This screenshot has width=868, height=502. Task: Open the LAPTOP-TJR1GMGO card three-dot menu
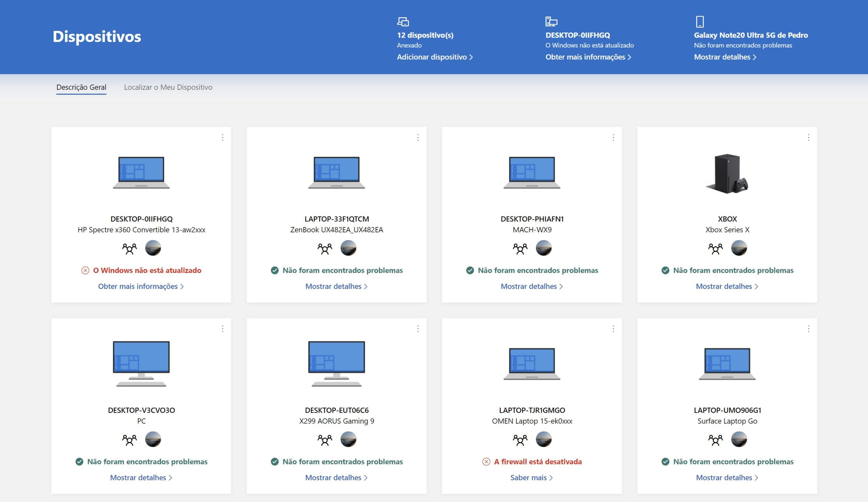pos(613,329)
